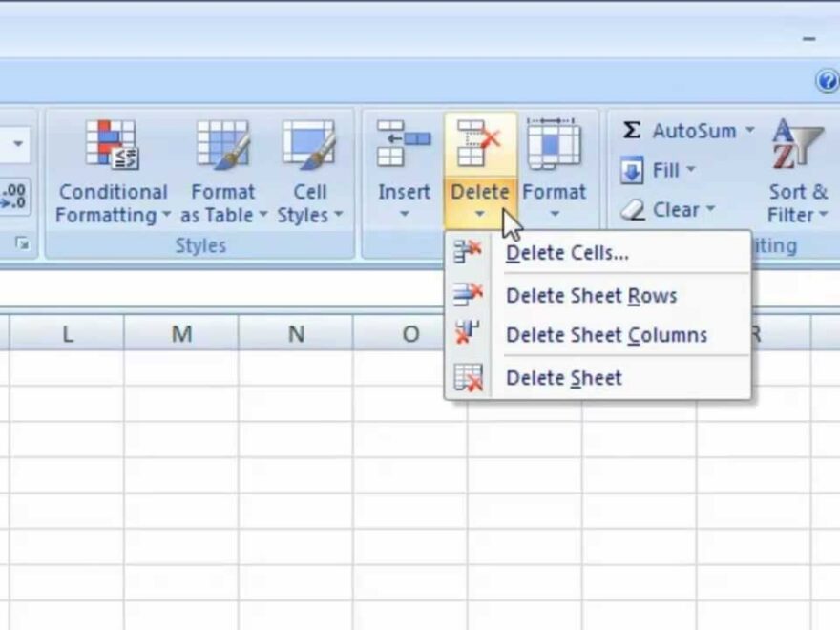The height and width of the screenshot is (630, 840).
Task: Click the Fill bucket icon
Action: pyautogui.click(x=634, y=170)
